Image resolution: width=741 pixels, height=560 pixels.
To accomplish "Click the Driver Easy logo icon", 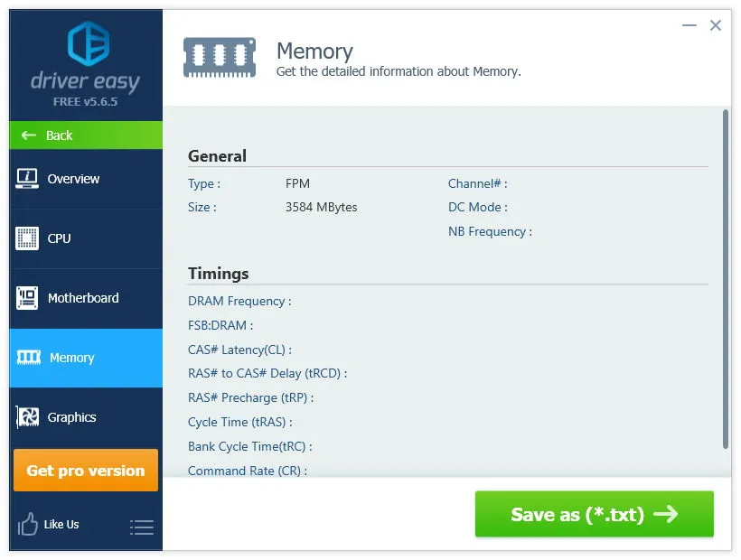I will pos(89,43).
